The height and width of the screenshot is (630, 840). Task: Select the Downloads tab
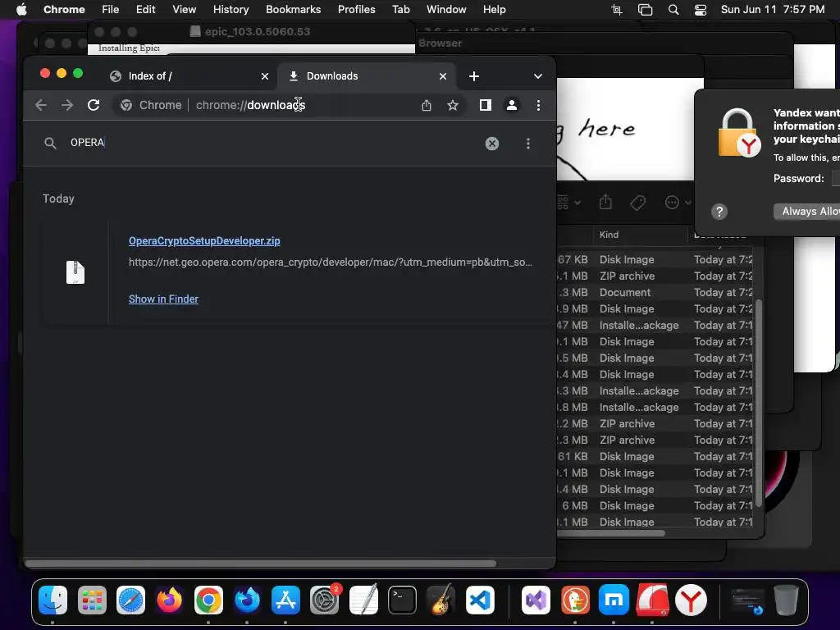click(x=367, y=76)
